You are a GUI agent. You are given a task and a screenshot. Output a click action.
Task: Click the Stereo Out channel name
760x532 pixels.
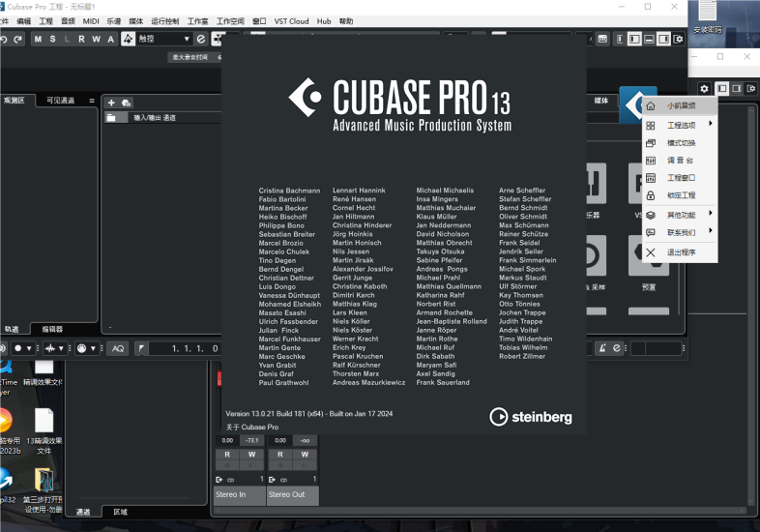coord(293,494)
